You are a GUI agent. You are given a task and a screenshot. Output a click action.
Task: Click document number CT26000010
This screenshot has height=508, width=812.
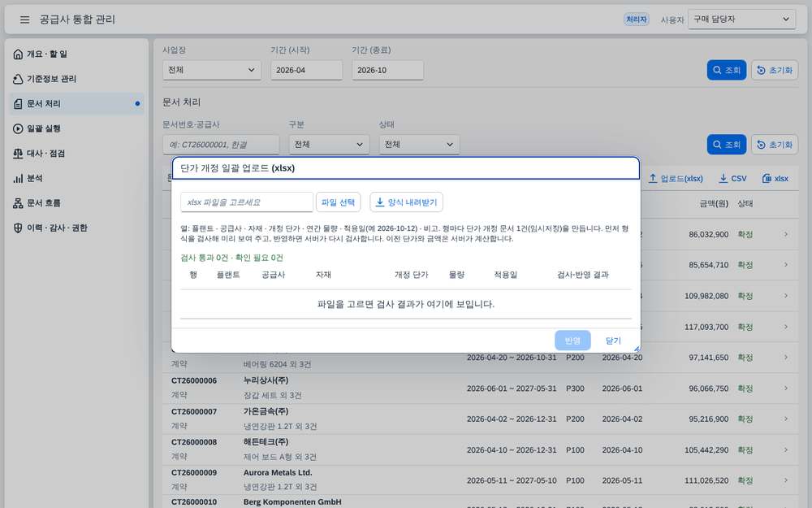194,501
